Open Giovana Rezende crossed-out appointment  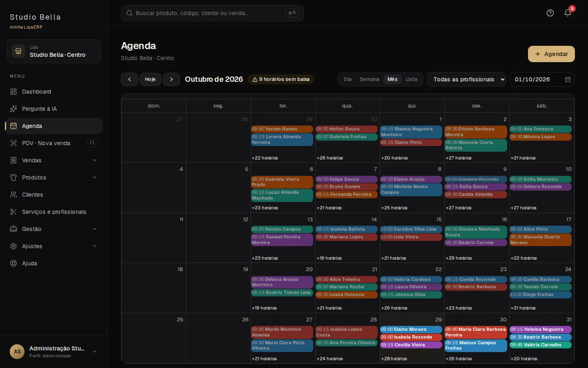[x=476, y=179]
